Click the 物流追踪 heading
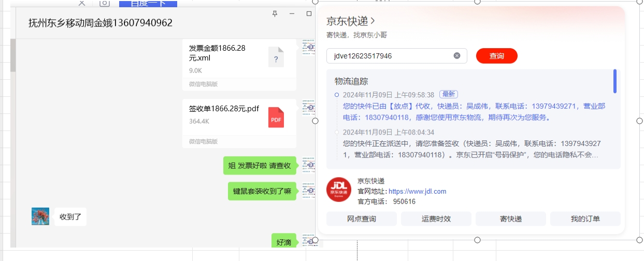 (x=351, y=81)
